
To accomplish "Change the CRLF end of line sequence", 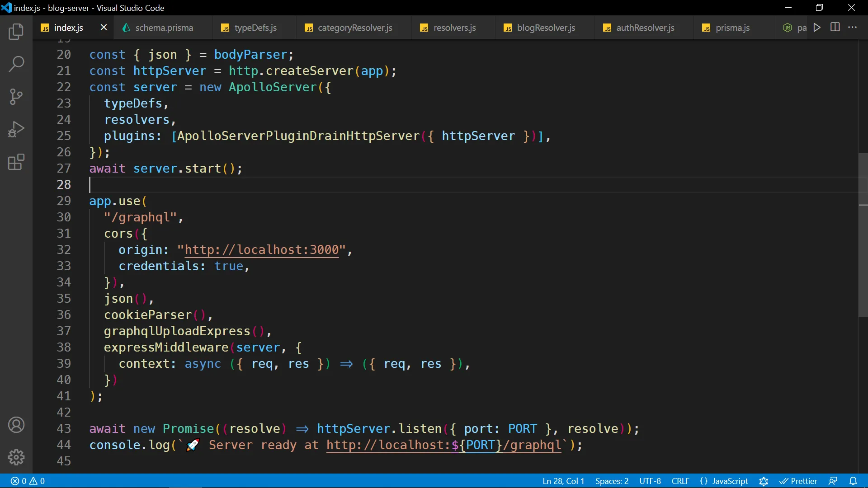I will point(680,481).
